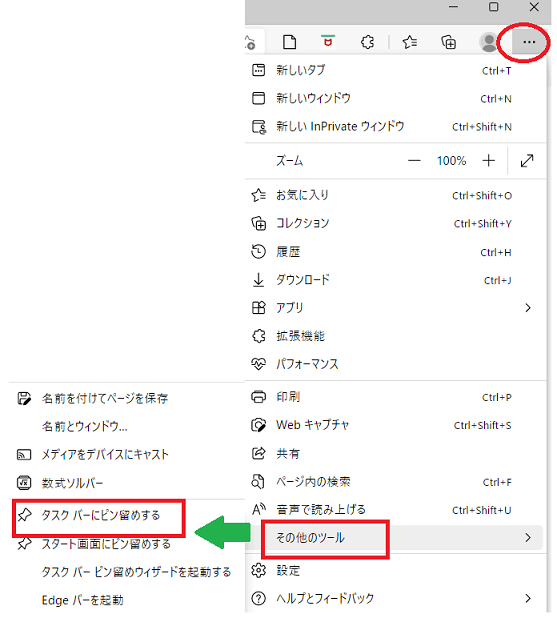Open パフォーマンス menu entry
The width and height of the screenshot is (557, 622).
point(395,364)
